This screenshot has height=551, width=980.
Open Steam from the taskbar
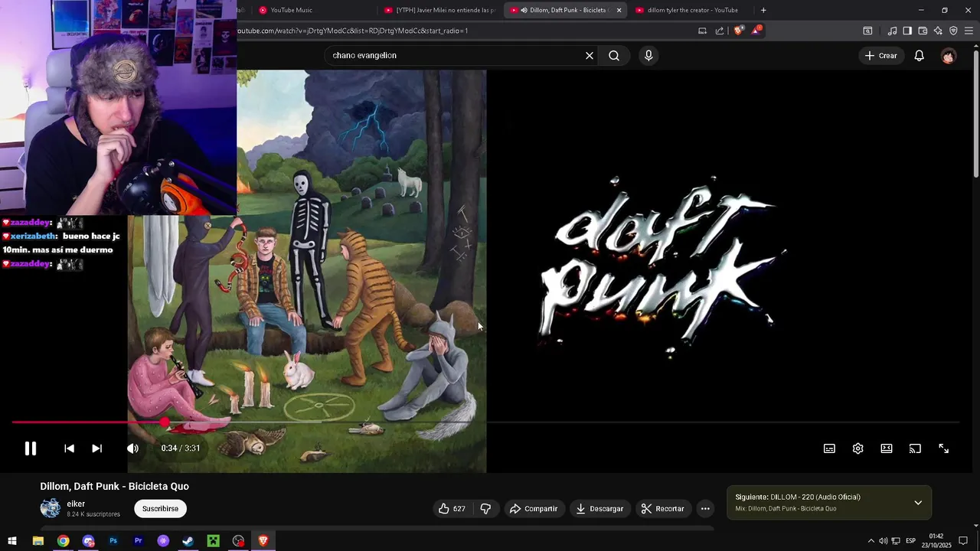[x=188, y=541]
